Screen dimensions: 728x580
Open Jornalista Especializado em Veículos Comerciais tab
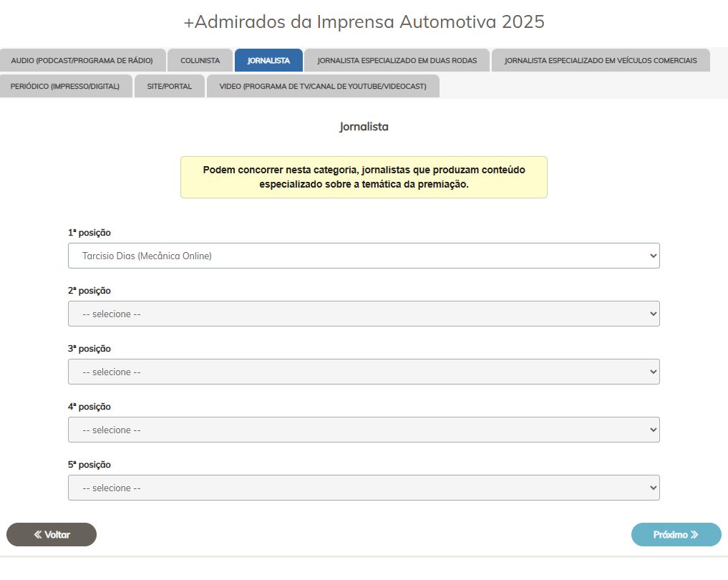(x=601, y=60)
